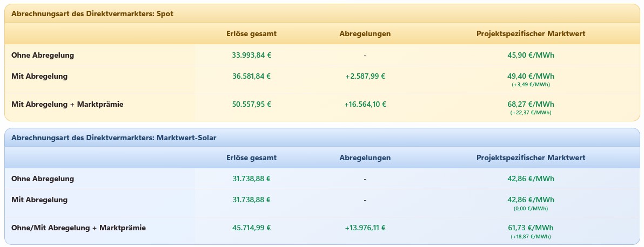Select the Marktwert-Solar 'Erlöse gesamt' column header

pos(251,157)
